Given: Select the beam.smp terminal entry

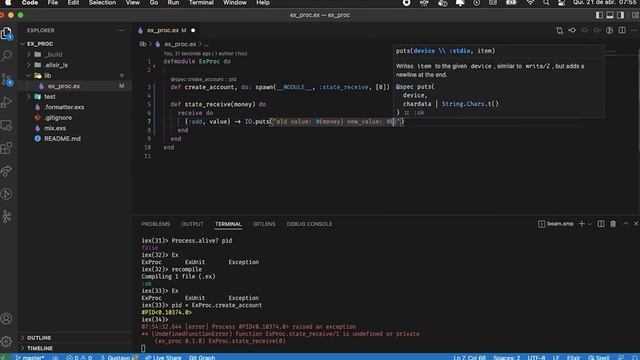Looking at the screenshot, I should 556,224.
